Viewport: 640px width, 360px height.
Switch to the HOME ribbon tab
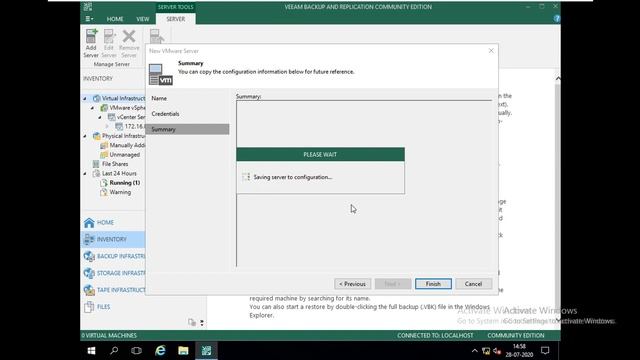coord(115,19)
